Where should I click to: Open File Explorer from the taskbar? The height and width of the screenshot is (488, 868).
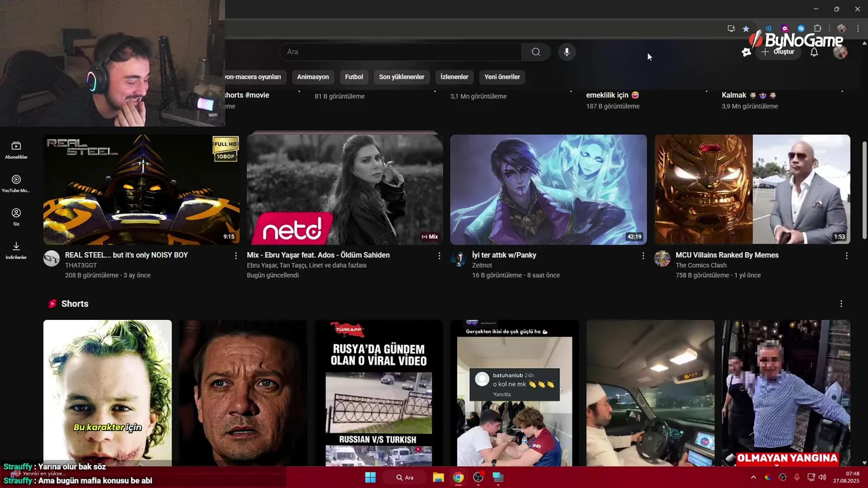click(x=438, y=477)
